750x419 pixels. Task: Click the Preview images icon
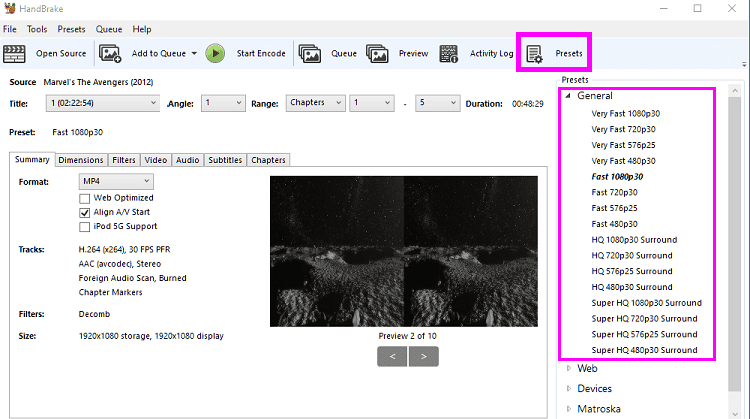[x=377, y=54]
